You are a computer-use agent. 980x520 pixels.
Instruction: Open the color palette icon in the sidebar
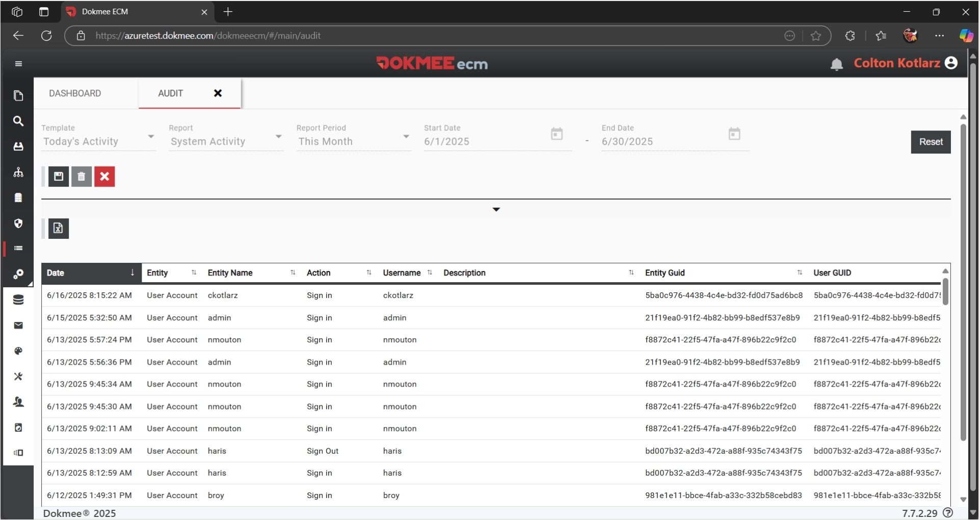pos(18,351)
